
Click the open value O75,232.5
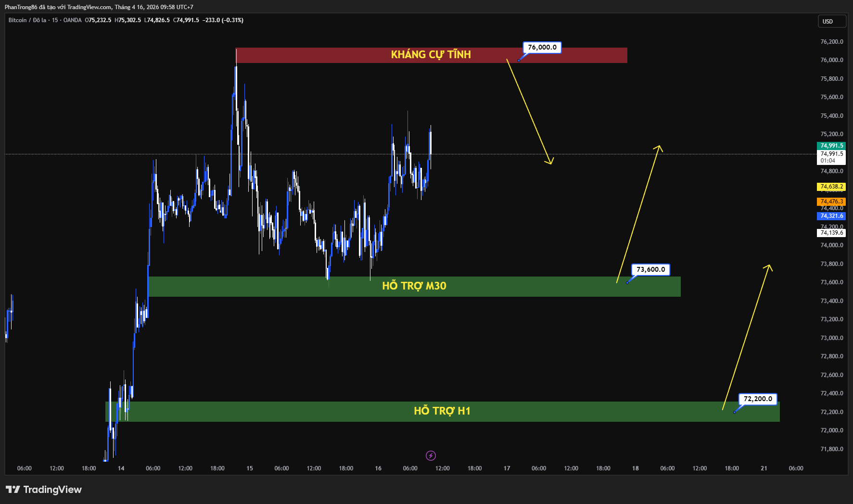pos(98,20)
